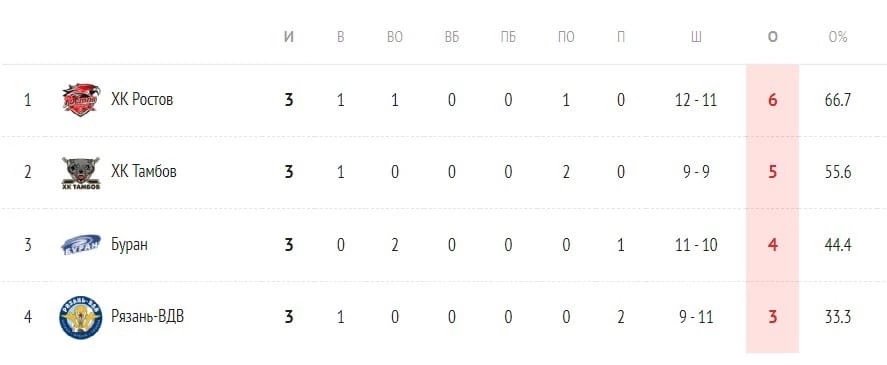Image resolution: width=887 pixels, height=365 pixels.
Task: Sort by Ш goals column header
Action: click(x=696, y=37)
